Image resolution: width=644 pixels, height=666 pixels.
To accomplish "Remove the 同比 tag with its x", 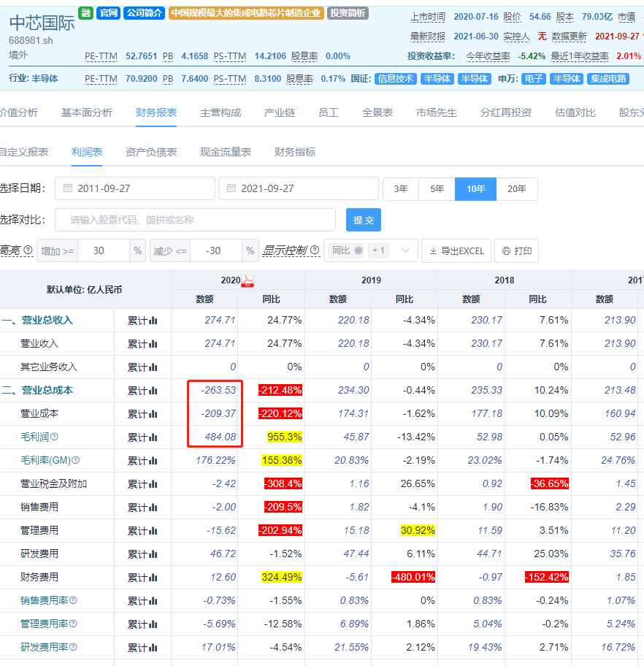I will tap(359, 250).
